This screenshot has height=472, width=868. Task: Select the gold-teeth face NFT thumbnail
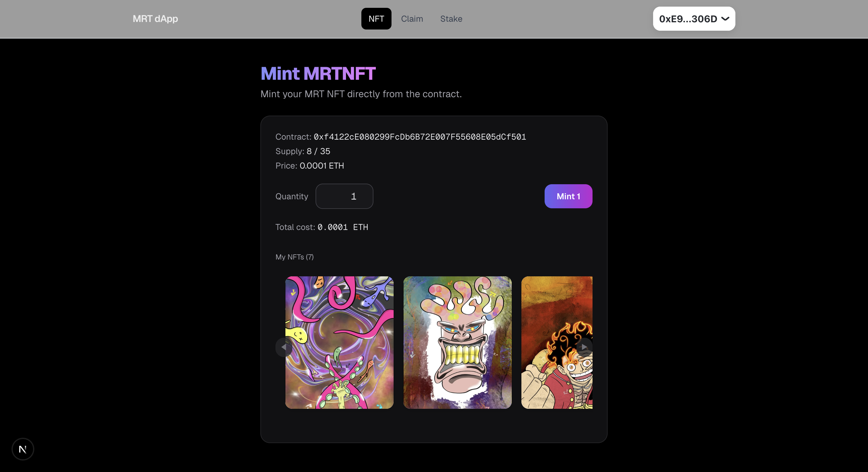(x=457, y=342)
